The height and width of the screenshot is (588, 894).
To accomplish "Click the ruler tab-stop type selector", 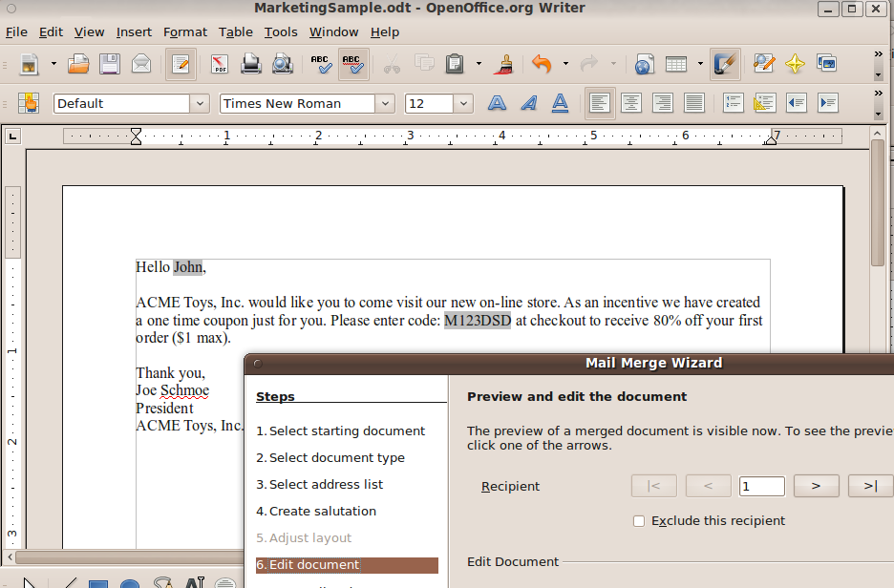I will tap(12, 136).
